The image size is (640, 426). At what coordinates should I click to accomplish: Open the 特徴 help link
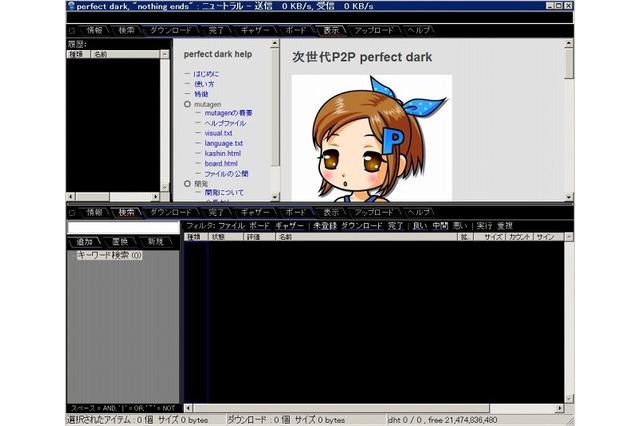(201, 94)
